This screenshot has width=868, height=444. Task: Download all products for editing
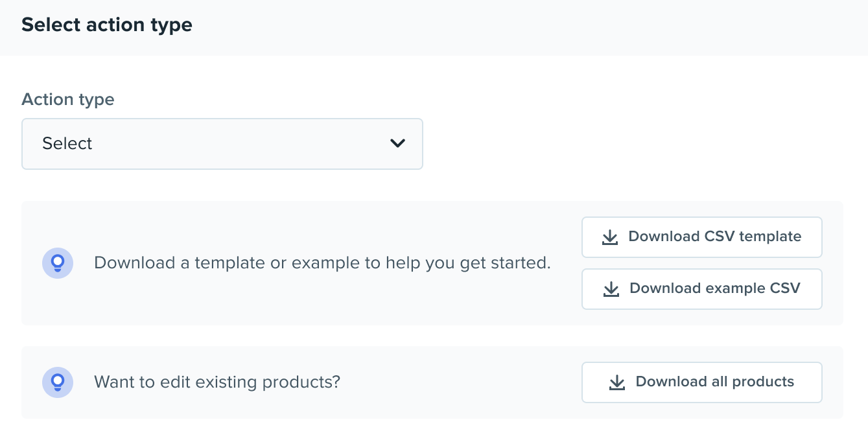(x=702, y=382)
